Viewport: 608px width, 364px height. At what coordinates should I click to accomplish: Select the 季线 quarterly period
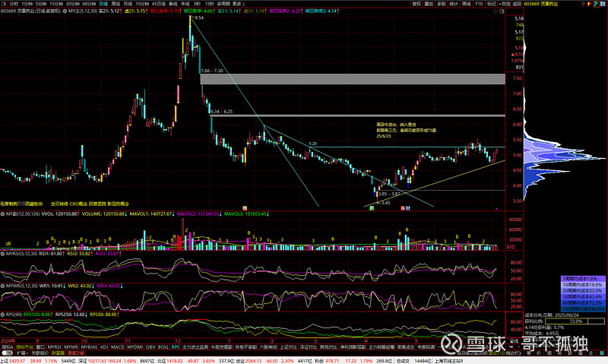173,4
